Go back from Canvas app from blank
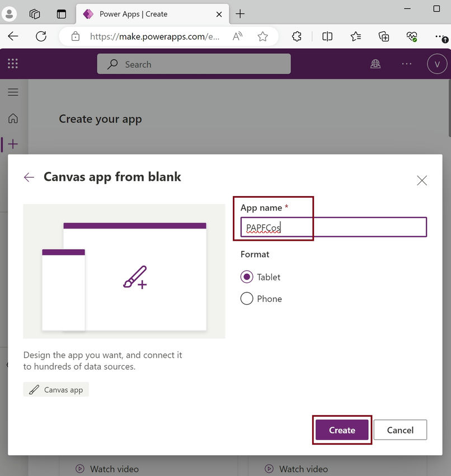This screenshot has height=476, width=451. tap(29, 177)
